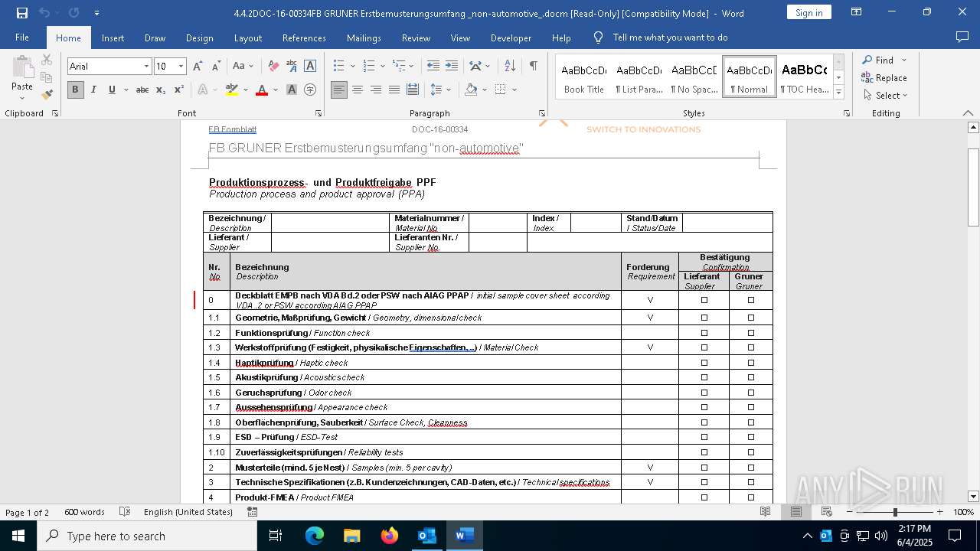Launch Firefox from the taskbar
The width and height of the screenshot is (980, 551).
click(389, 536)
